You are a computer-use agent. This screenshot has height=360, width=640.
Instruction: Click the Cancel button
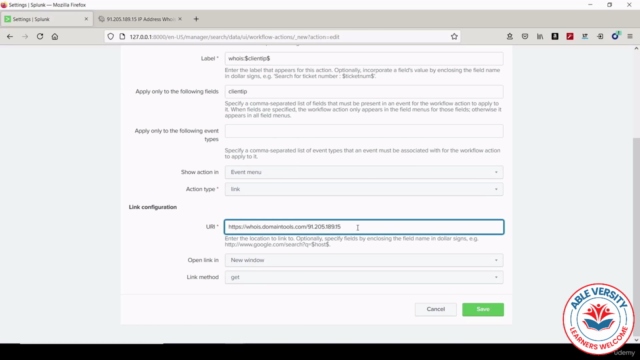coord(436,309)
